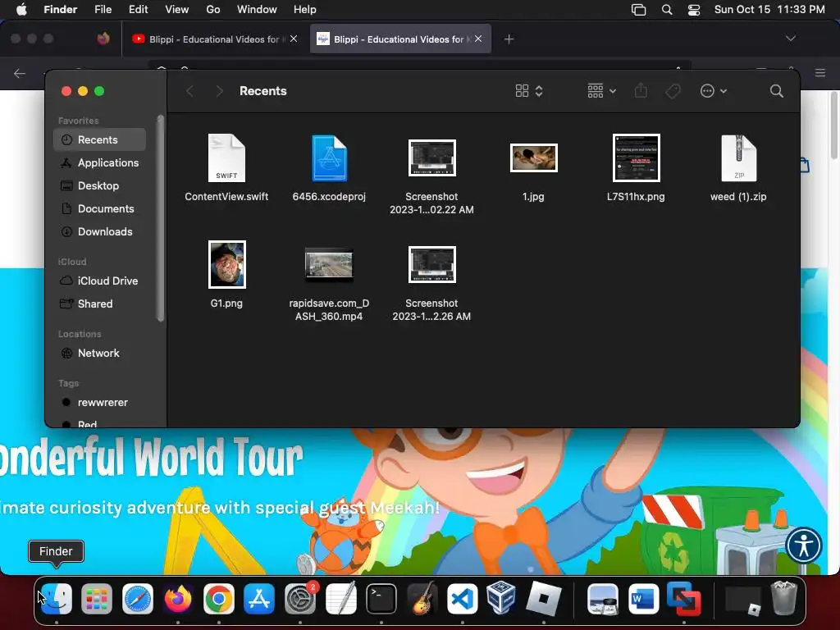Close the YouTube Blippi tab

(x=294, y=39)
